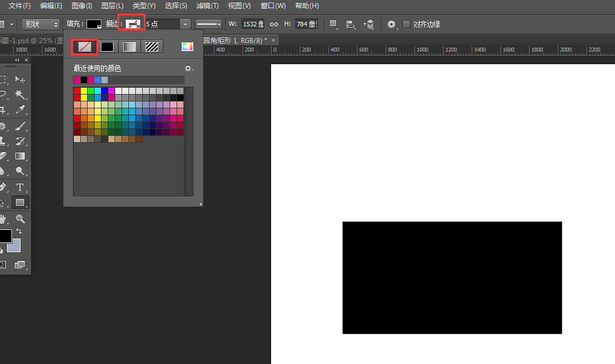Toggle the width and height link
This screenshot has width=615, height=364.
[x=274, y=24]
